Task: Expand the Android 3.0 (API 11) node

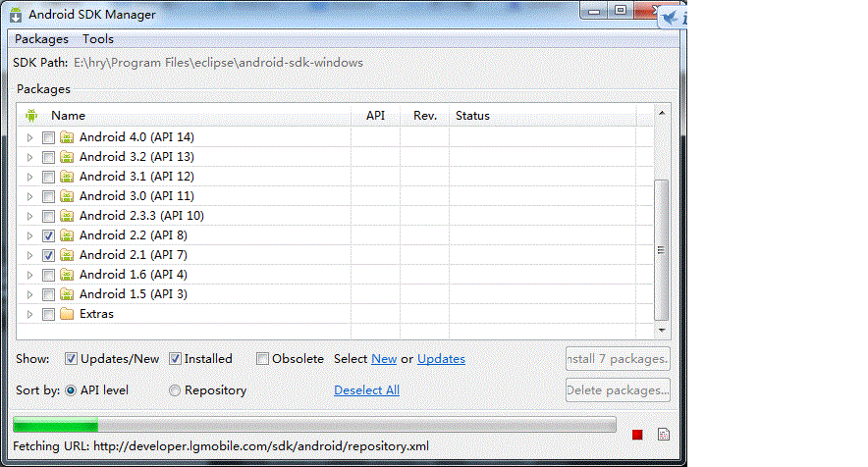Action: pos(29,197)
